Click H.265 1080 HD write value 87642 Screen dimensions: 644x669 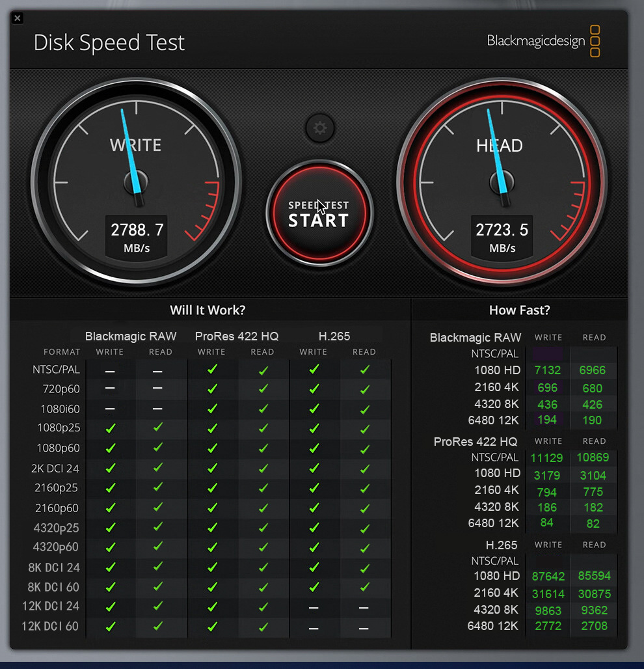click(x=548, y=577)
